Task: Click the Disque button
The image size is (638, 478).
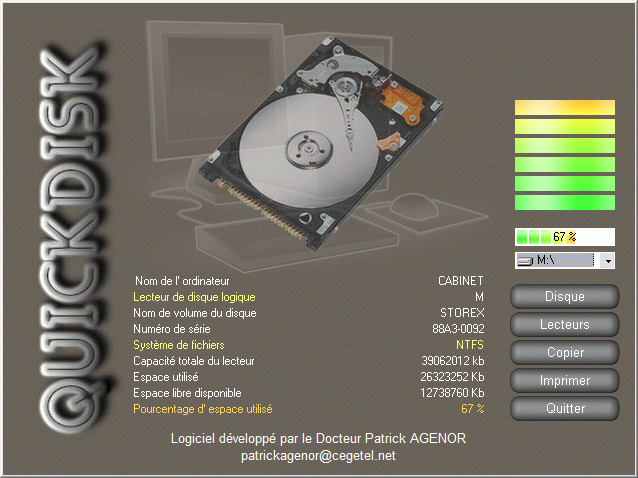Action: click(565, 297)
